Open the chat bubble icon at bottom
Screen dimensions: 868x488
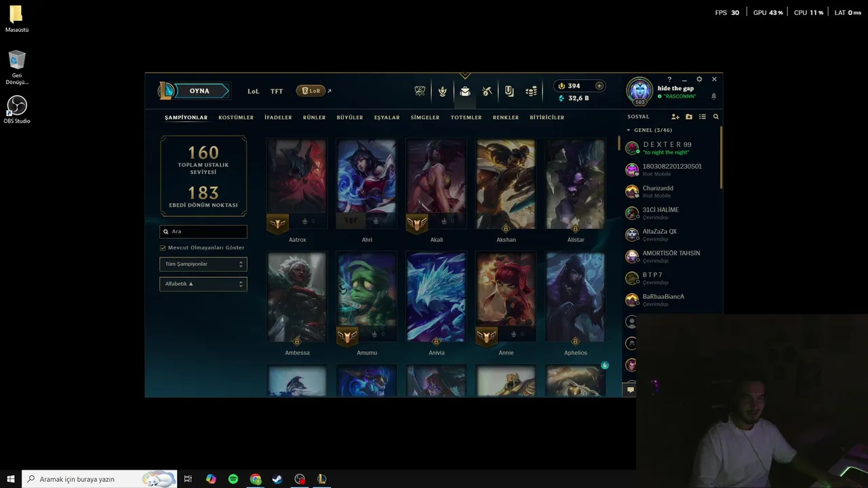(630, 390)
